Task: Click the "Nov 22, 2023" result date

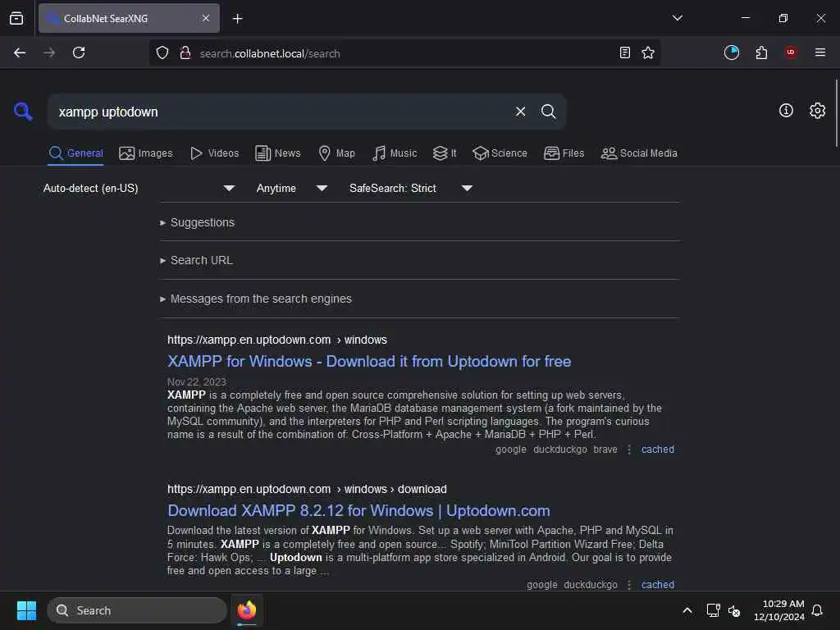Action: click(197, 382)
